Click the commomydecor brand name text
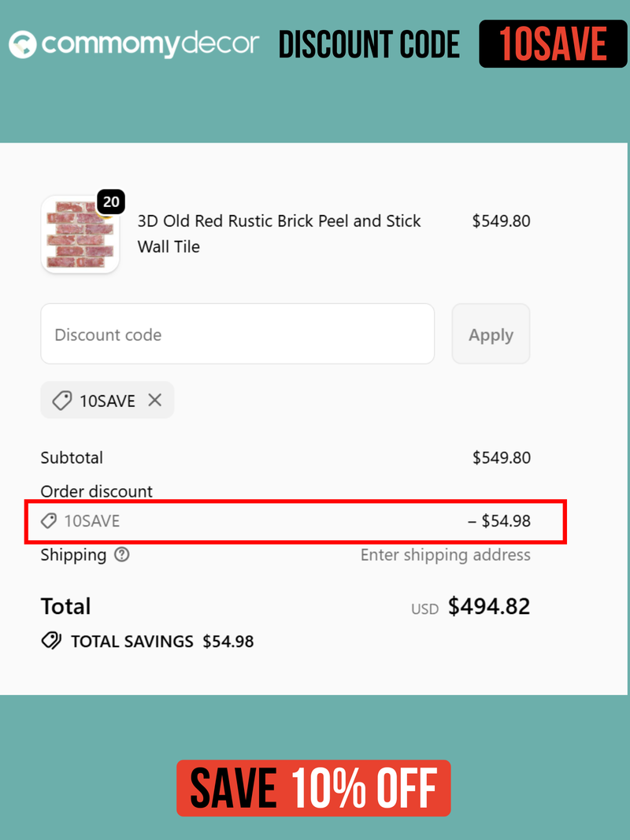This screenshot has height=840, width=630. pyautogui.click(x=150, y=44)
